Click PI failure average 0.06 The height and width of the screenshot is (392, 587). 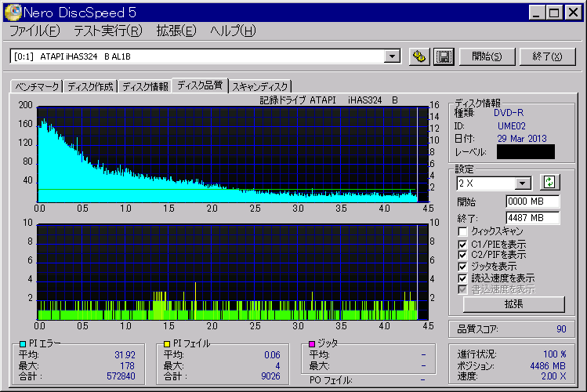tap(272, 355)
